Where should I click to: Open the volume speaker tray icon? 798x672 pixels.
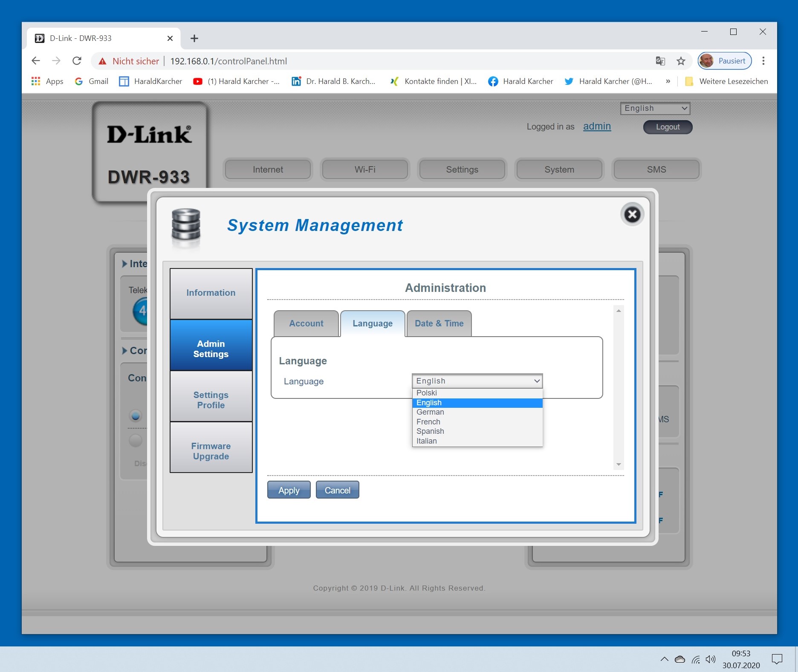(x=711, y=659)
